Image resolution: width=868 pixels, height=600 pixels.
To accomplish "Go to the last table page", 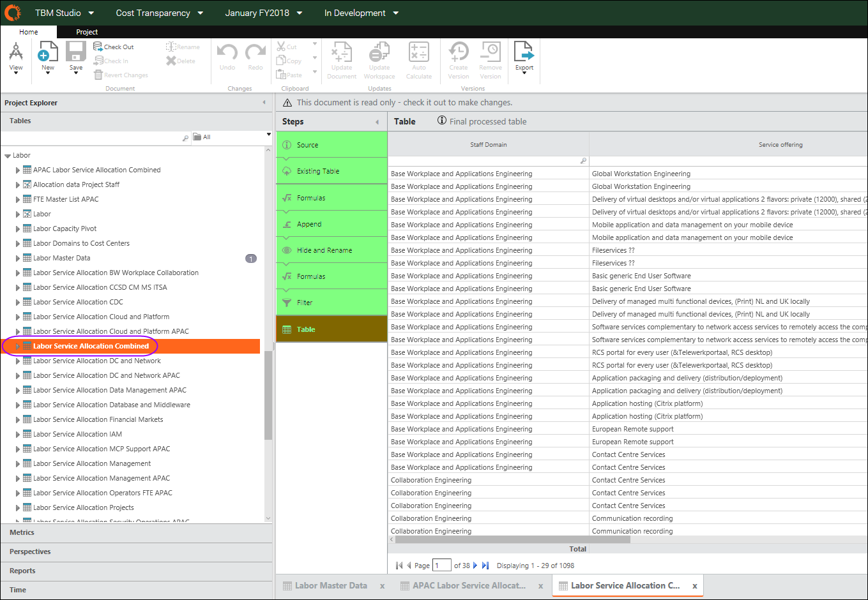I will 485,566.
